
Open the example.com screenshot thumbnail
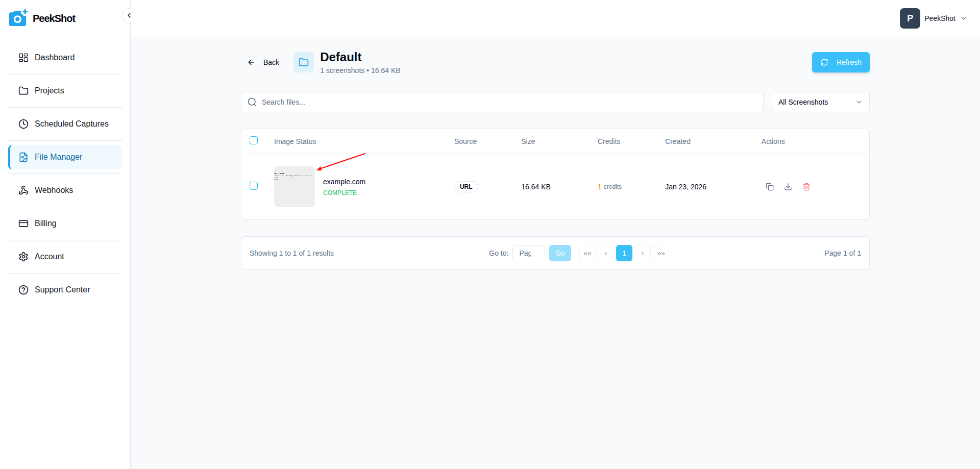click(295, 187)
